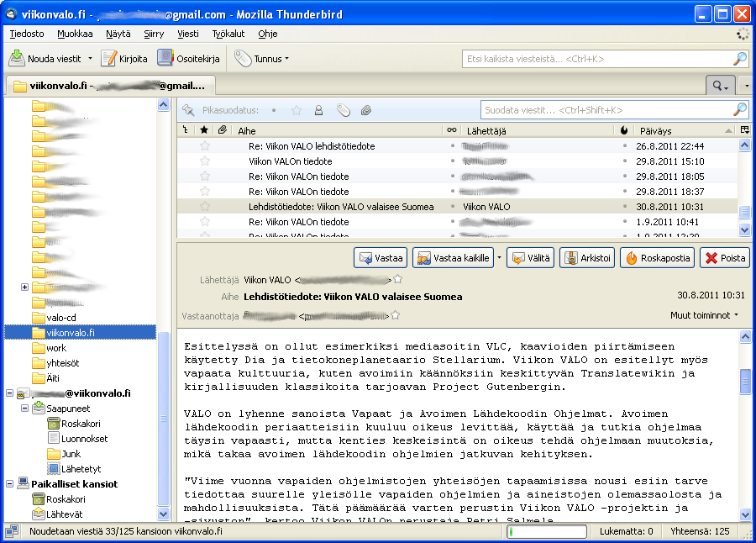The width and height of the screenshot is (756, 543).
Task: Sort messages by Päiväys column
Action: coord(684,130)
